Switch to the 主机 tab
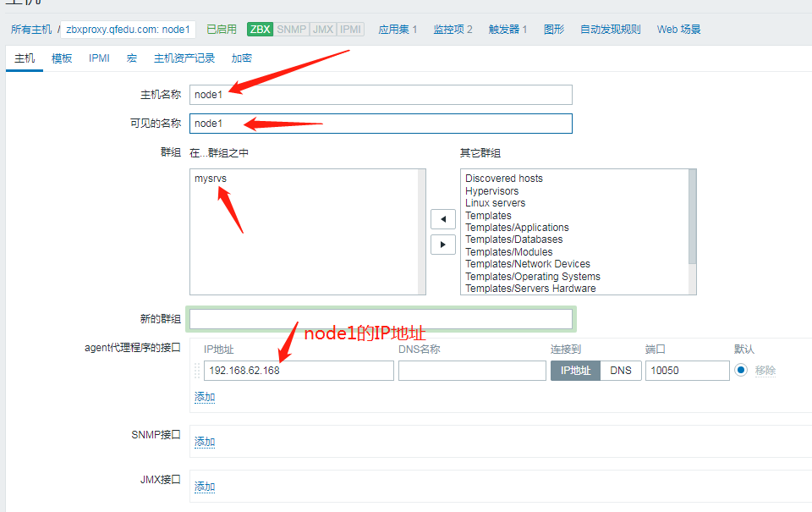The image size is (812, 512). 25,58
